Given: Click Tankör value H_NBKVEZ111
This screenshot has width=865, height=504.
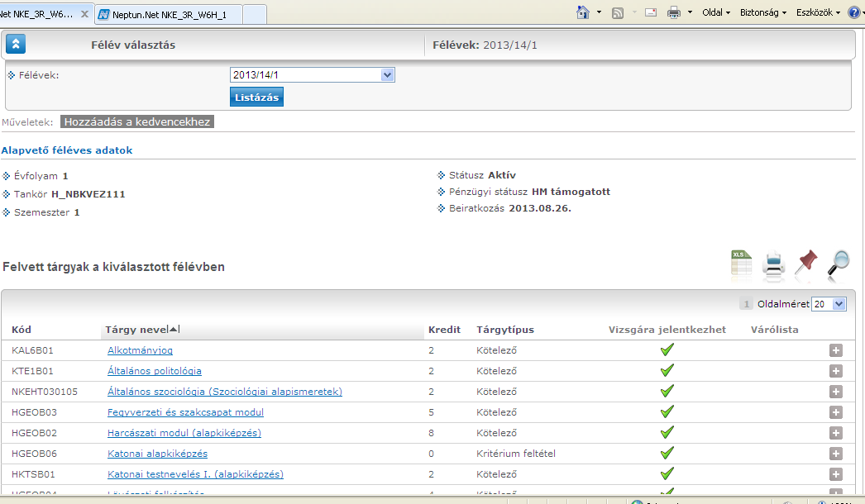Looking at the screenshot, I should point(88,194).
